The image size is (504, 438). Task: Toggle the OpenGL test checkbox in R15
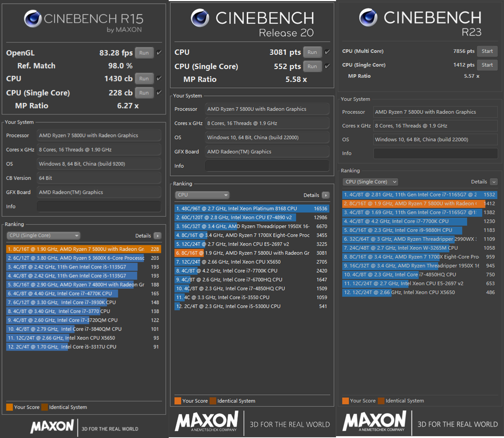click(x=159, y=53)
